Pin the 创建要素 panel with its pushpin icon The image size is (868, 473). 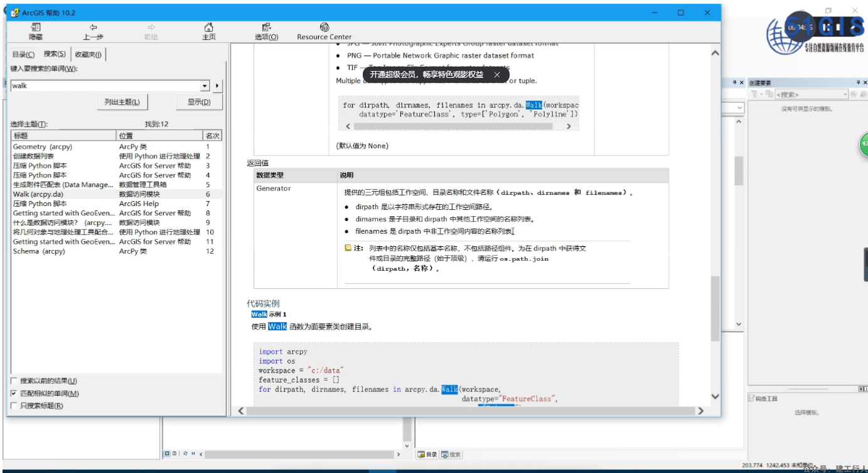tap(858, 83)
